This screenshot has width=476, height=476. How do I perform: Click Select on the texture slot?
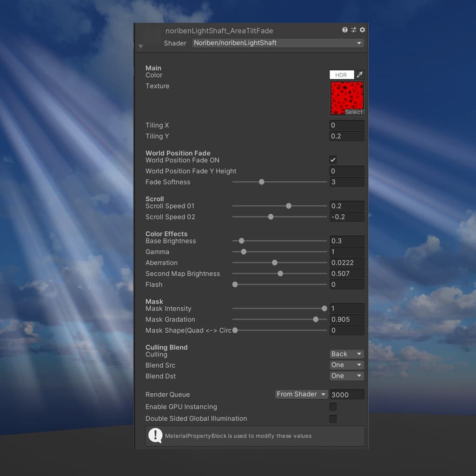point(354,112)
